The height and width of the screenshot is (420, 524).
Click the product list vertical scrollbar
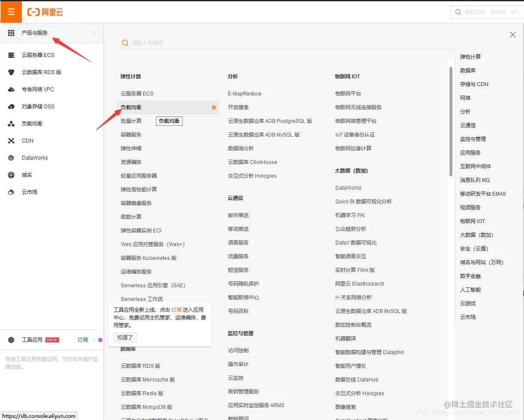[x=451, y=122]
